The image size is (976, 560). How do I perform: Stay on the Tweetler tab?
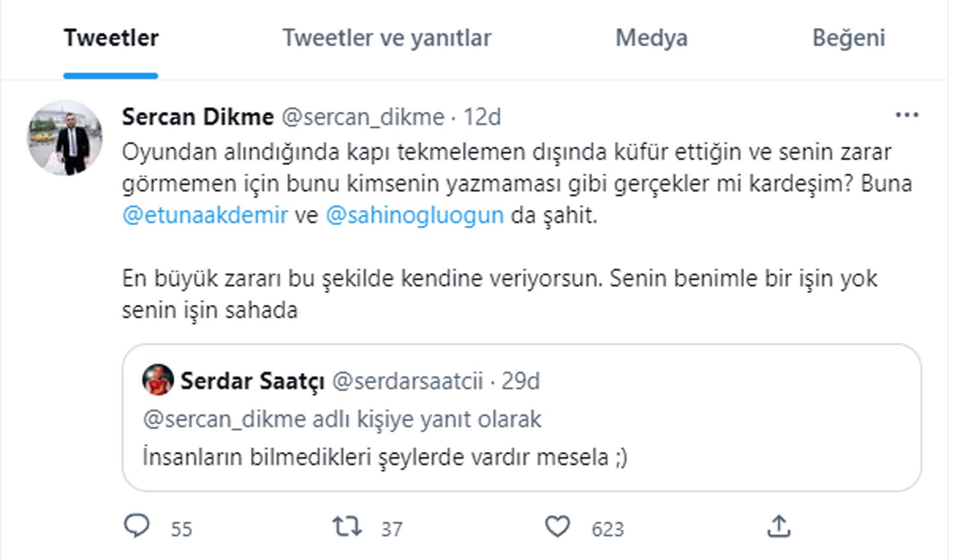click(111, 37)
